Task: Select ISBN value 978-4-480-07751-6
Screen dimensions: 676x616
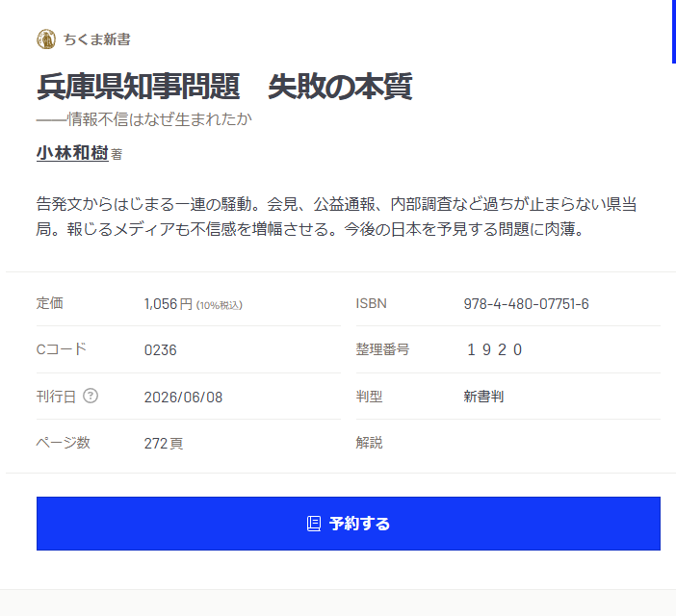Action: pyautogui.click(x=526, y=304)
